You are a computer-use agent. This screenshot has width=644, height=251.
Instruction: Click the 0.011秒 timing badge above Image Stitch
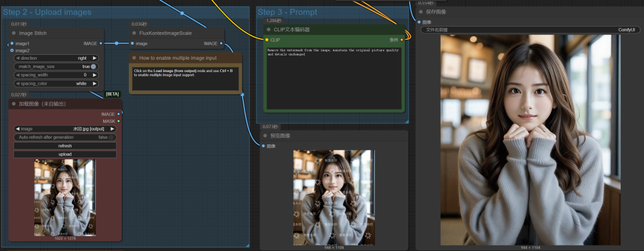tap(18, 24)
